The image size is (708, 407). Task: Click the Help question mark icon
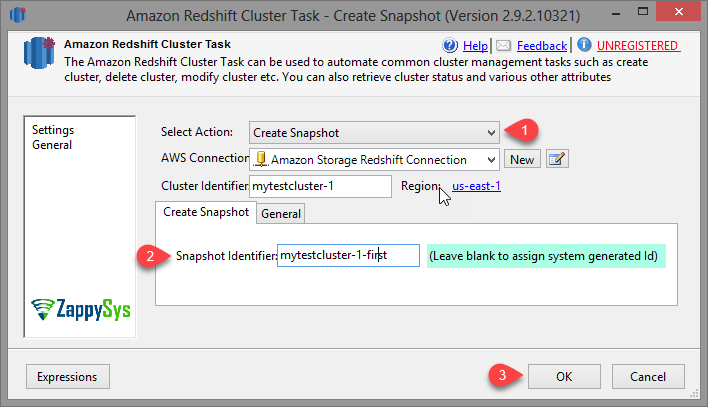[449, 45]
